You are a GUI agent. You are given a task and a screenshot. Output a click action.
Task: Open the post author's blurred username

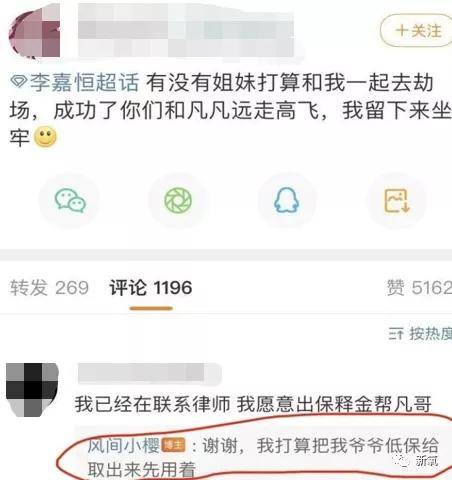(185, 30)
